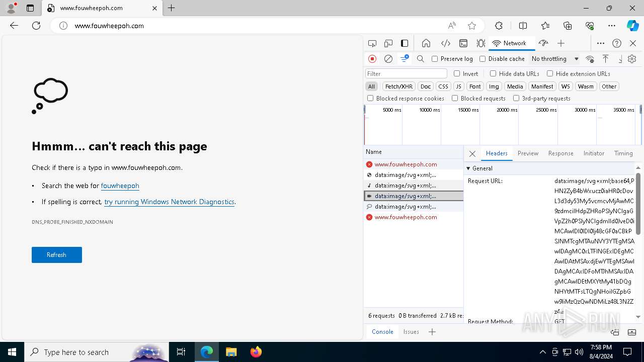Open the Copilot icon in Edge toolbar
Image resolution: width=644 pixels, height=362 pixels.
pos(632,26)
